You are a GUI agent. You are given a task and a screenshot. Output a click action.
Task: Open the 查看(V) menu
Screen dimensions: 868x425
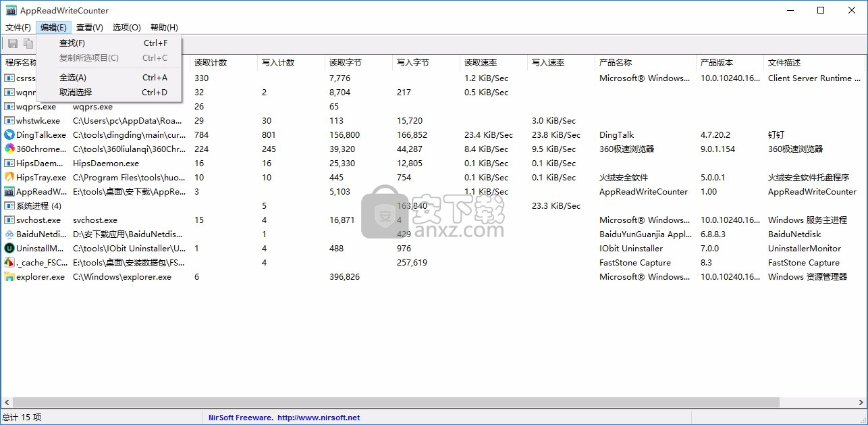[x=90, y=28]
